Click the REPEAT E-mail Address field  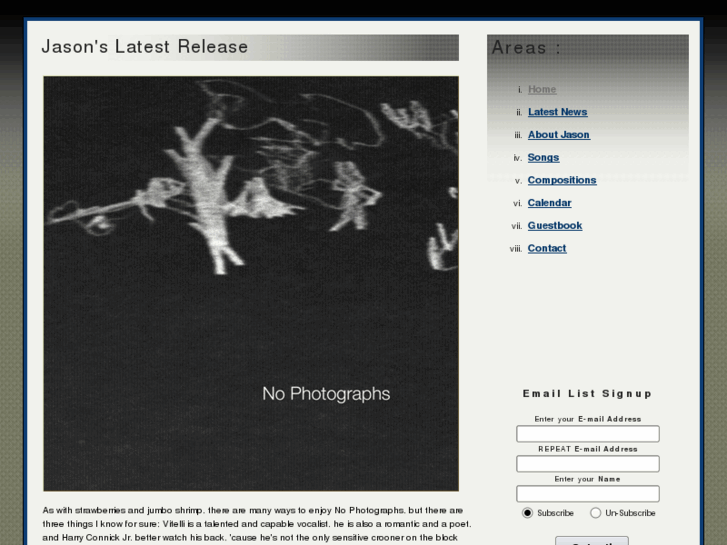(x=587, y=463)
